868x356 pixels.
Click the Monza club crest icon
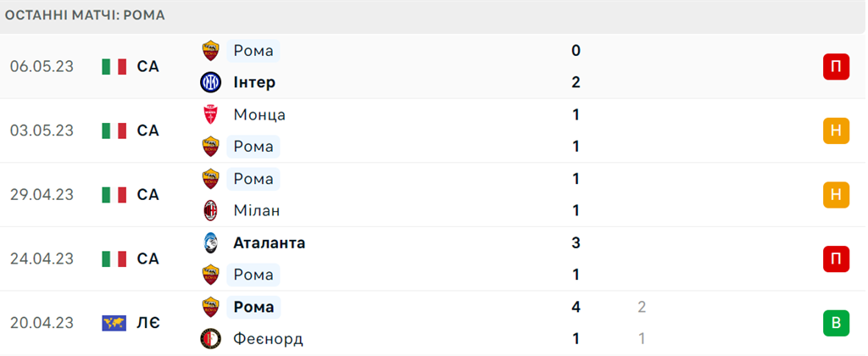[x=210, y=114]
